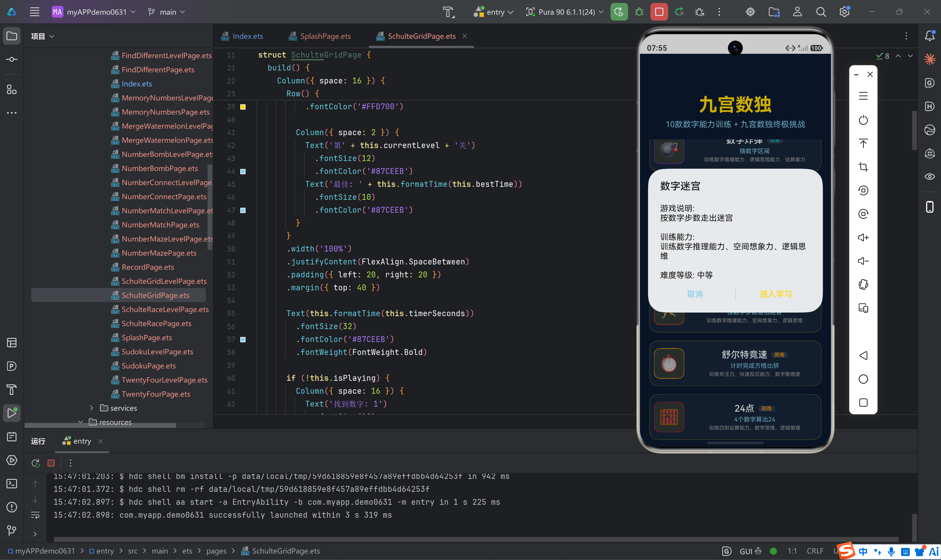Viewport: 941px width, 560px height.
Task: Go to next highlighted problem arrow
Action: [910, 56]
